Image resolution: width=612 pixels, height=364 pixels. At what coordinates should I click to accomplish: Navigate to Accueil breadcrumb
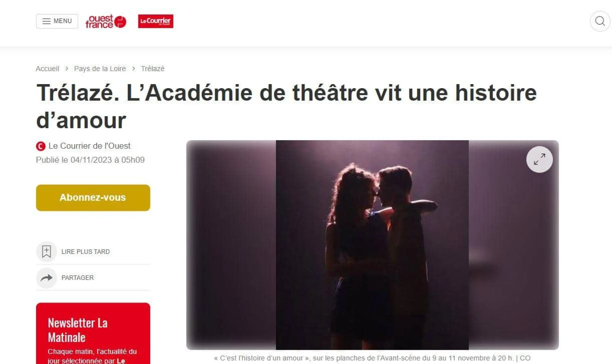pos(47,69)
